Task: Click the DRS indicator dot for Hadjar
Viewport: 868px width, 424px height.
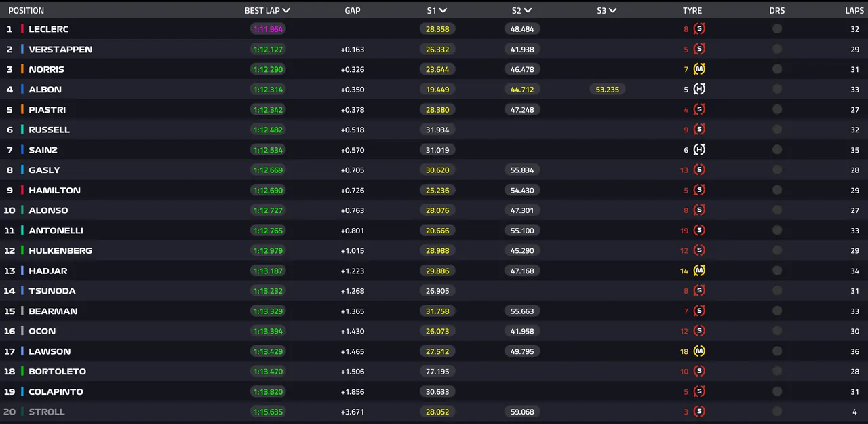Action: pos(777,271)
